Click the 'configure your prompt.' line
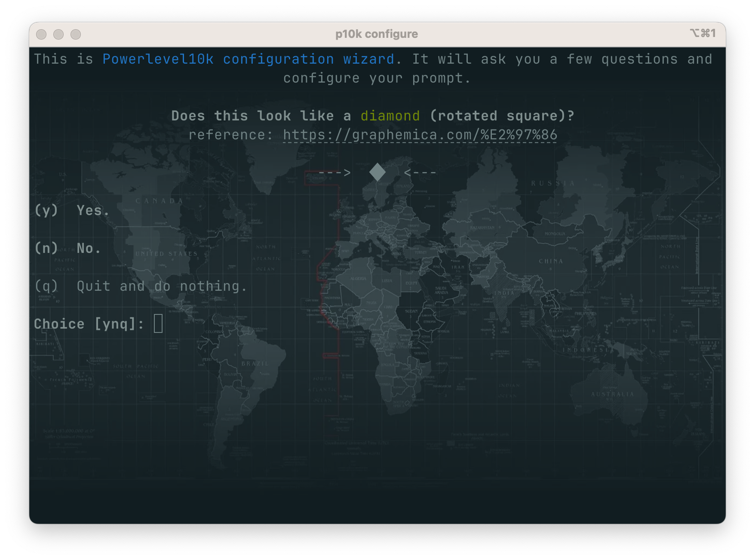 377,78
